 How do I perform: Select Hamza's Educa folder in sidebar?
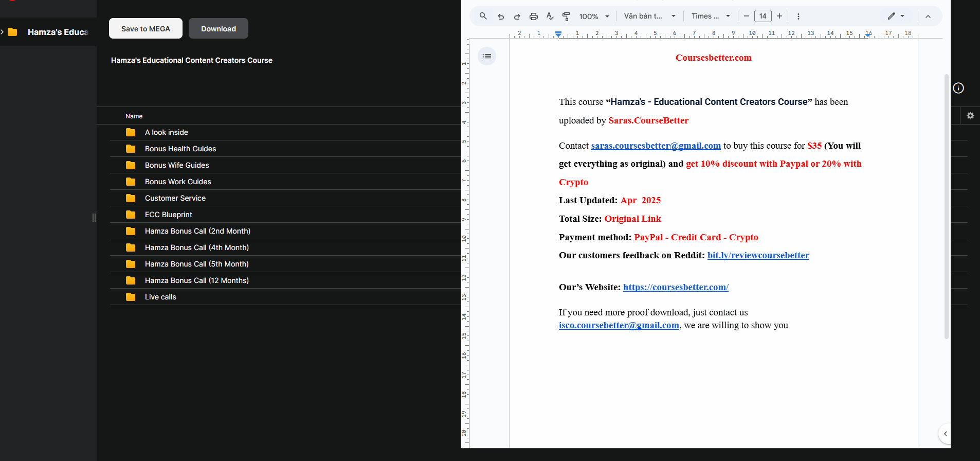48,32
